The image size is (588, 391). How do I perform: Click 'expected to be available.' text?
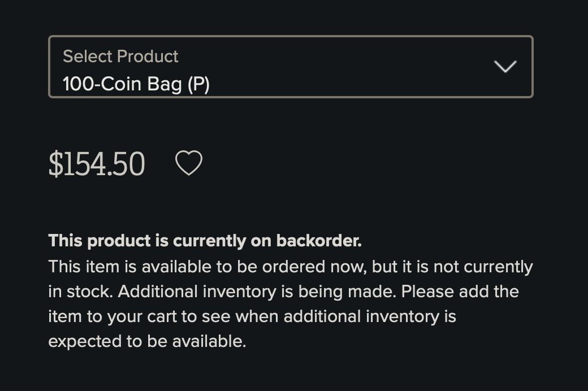point(147,341)
